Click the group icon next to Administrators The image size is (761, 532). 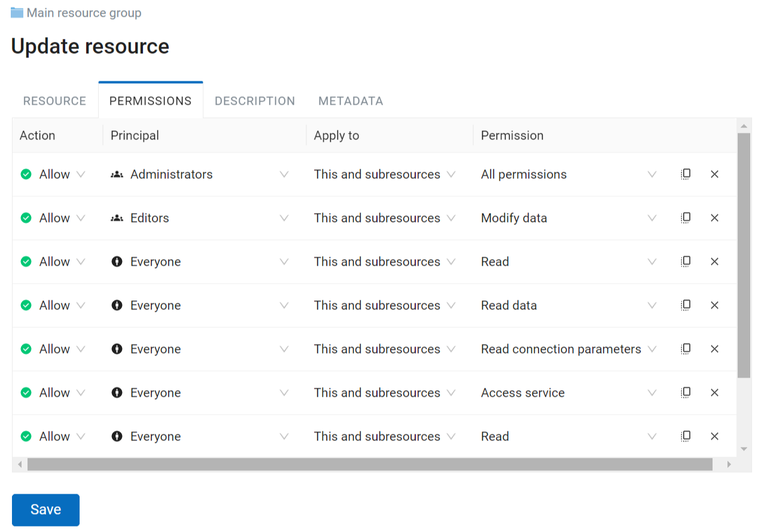coord(117,174)
